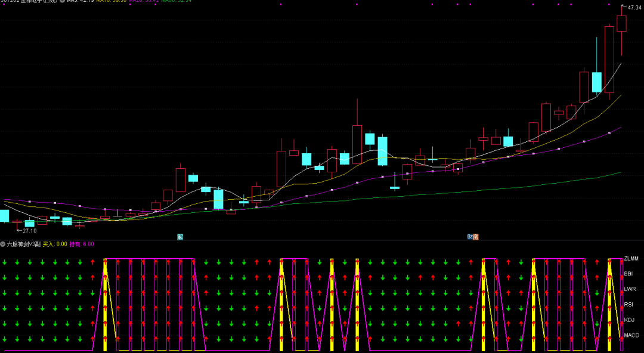Select the BBI indicator row label

pos(628,274)
